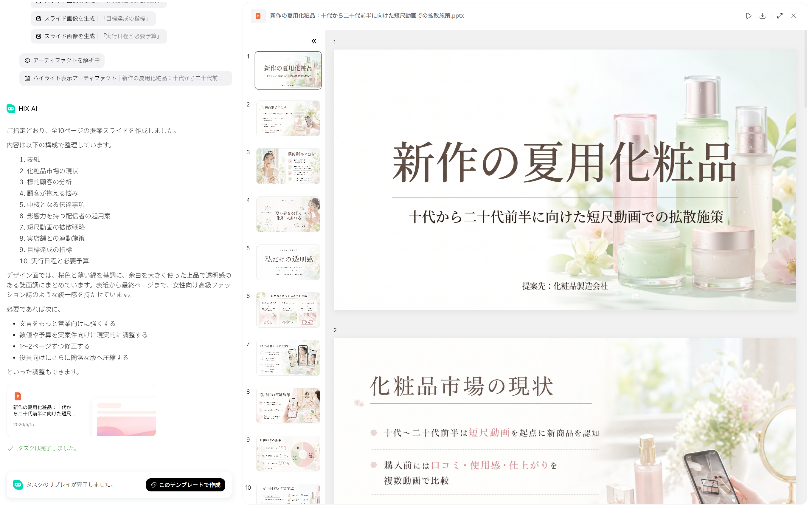Collapse the slide thumbnail sidebar
Image resolution: width=812 pixels, height=509 pixels.
314,41
